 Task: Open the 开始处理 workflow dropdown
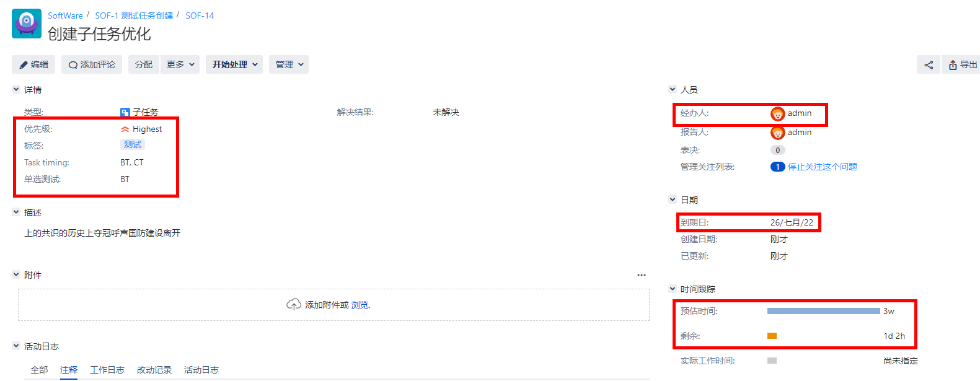click(x=234, y=64)
